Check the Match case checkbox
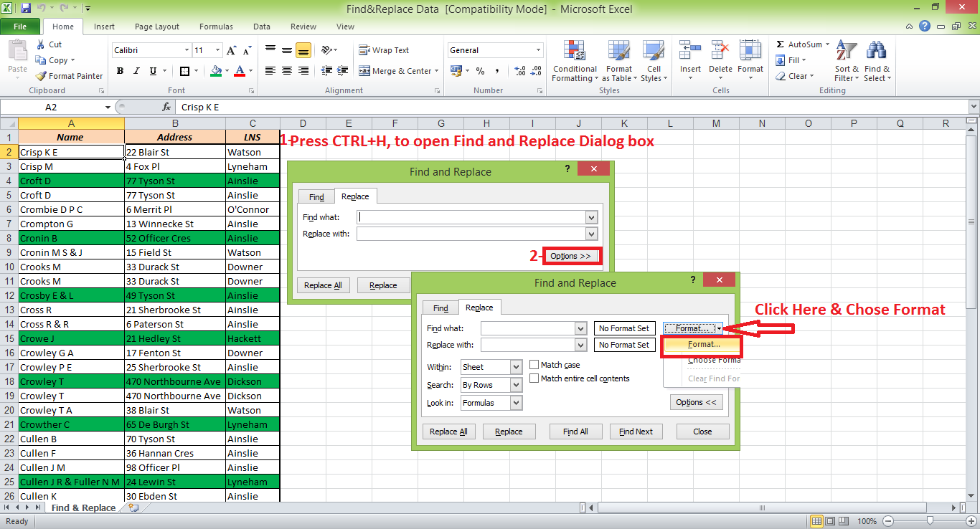The height and width of the screenshot is (529, 980). [x=534, y=365]
